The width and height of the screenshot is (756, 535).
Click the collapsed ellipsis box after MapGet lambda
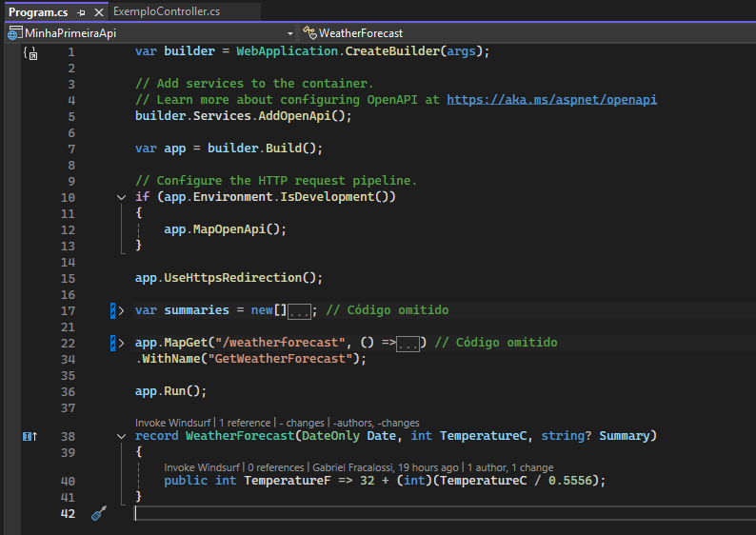(x=408, y=344)
